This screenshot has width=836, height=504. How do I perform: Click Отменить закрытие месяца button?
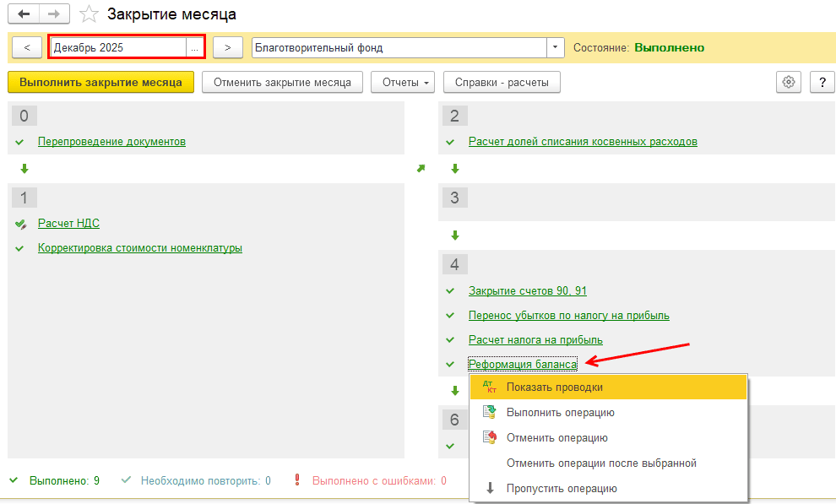(282, 82)
